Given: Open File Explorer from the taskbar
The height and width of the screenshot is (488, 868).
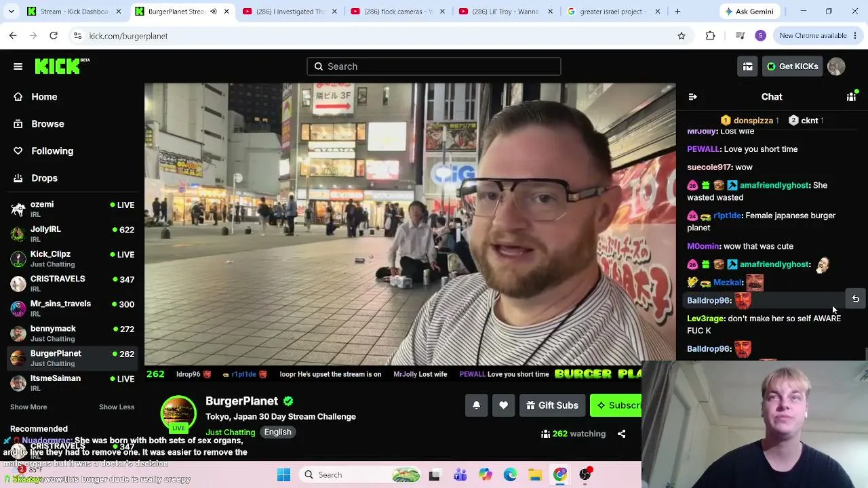Looking at the screenshot, I should 535,474.
